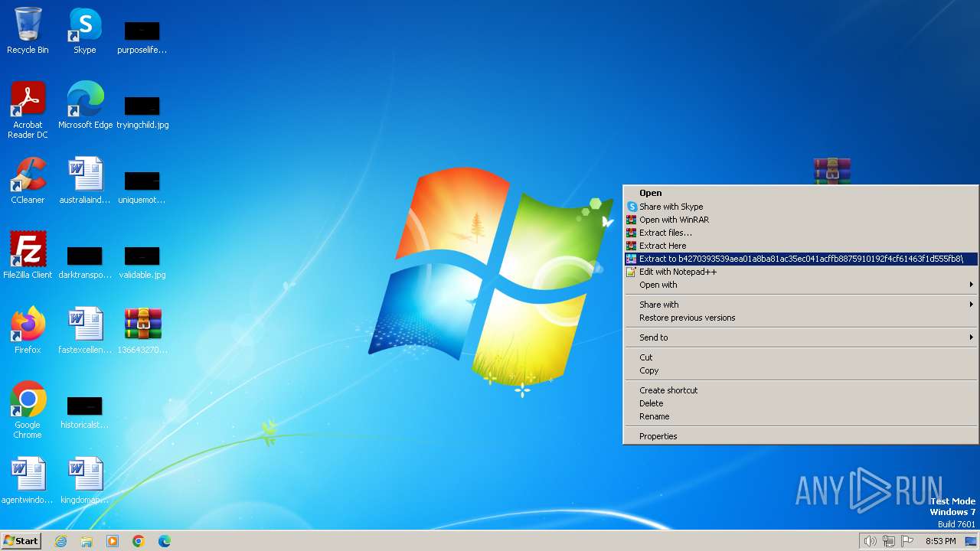Select the kingdomap Word document
This screenshot has width=980, height=551.
tap(85, 481)
